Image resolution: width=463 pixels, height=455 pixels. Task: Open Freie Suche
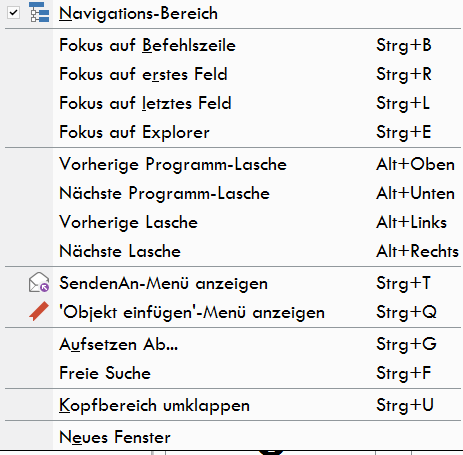pyautogui.click(x=233, y=373)
